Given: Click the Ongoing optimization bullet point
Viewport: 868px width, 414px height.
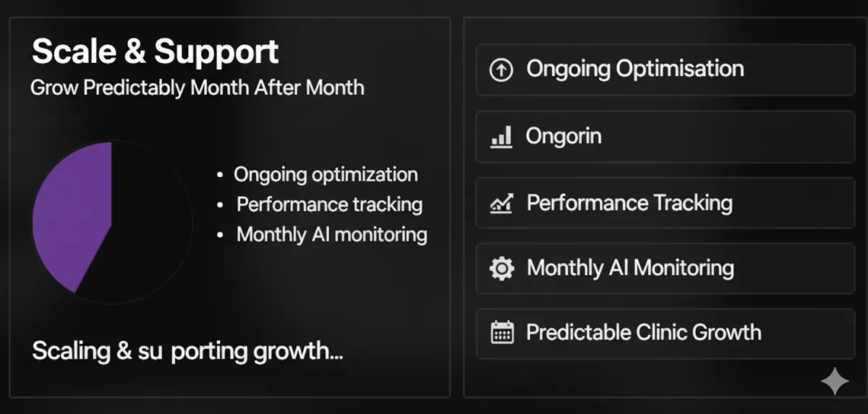Looking at the screenshot, I should coord(325,175).
